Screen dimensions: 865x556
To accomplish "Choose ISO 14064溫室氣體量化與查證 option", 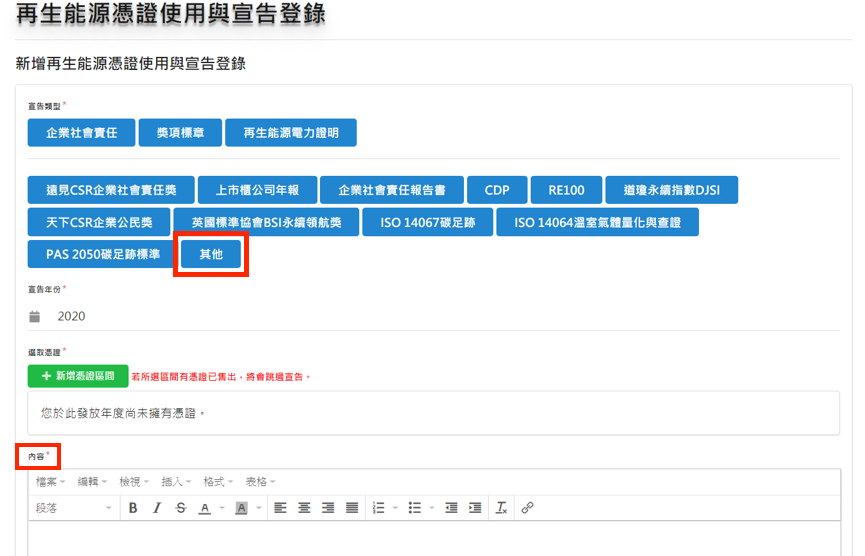I will [x=597, y=222].
